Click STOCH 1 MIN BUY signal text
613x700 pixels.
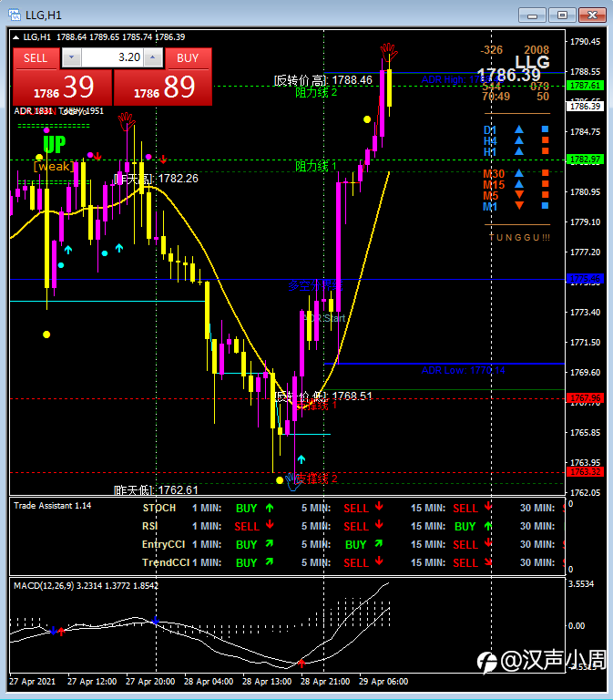pos(246,509)
